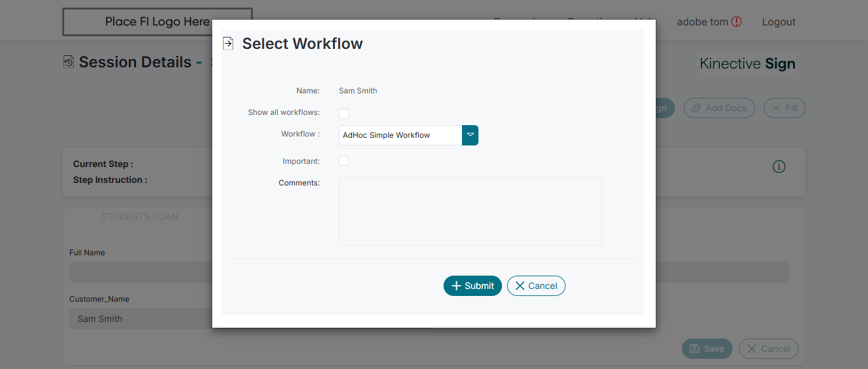This screenshot has width=868, height=369.
Task: Tick the Important checkbox
Action: point(344,161)
